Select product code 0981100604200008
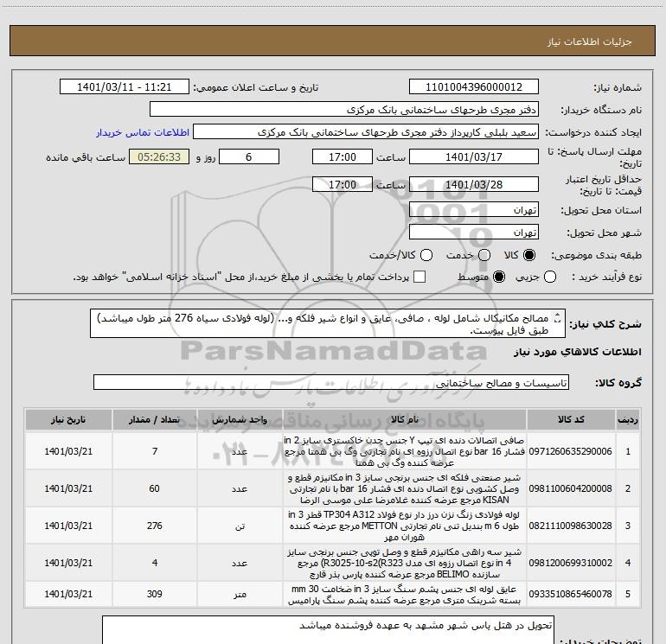This screenshot has height=644, width=666. (x=571, y=488)
